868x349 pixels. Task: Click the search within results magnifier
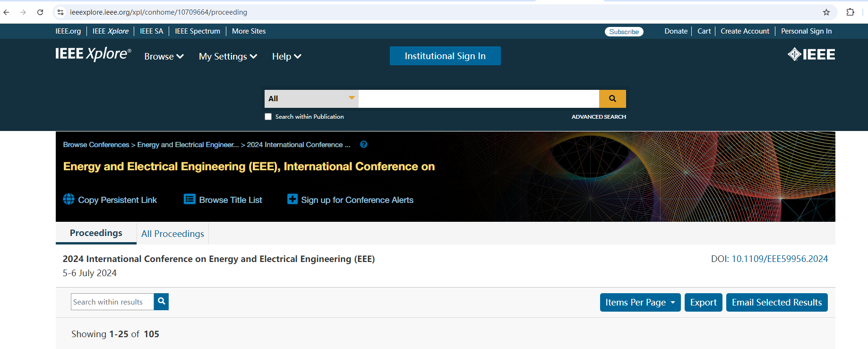pos(161,301)
